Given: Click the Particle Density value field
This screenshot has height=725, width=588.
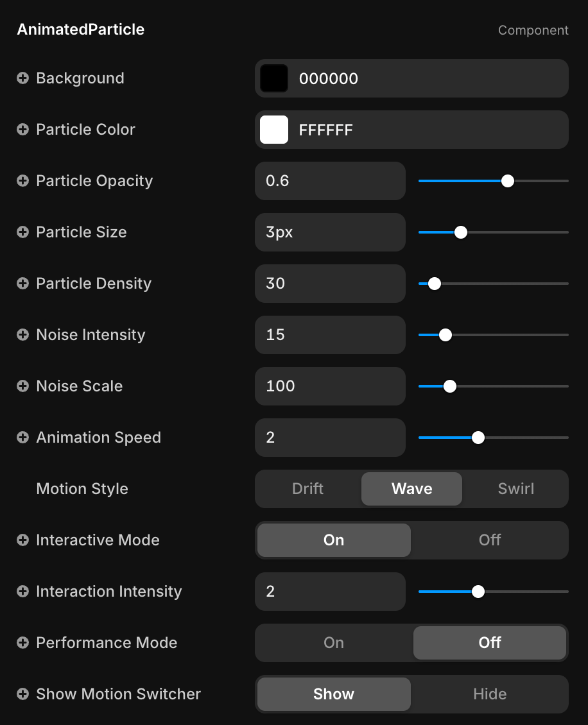Looking at the screenshot, I should 330,284.
